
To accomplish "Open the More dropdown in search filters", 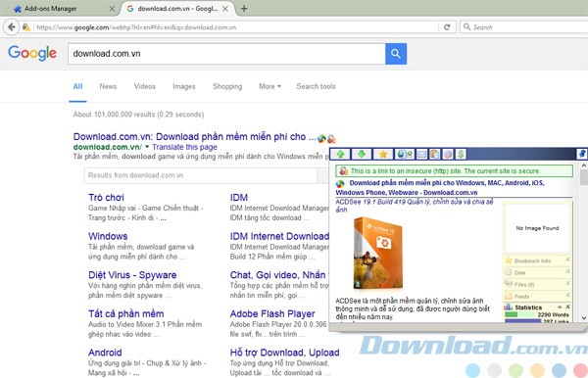I will tap(269, 86).
